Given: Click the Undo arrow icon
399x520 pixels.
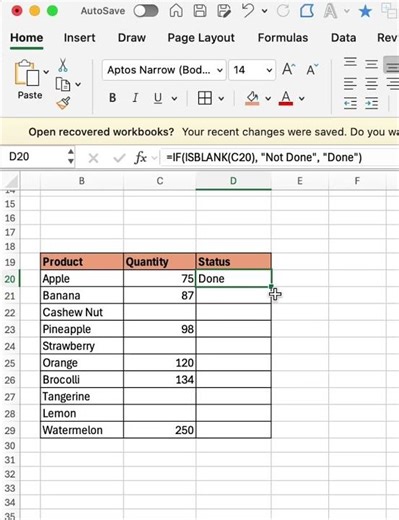Looking at the screenshot, I should 248,11.
